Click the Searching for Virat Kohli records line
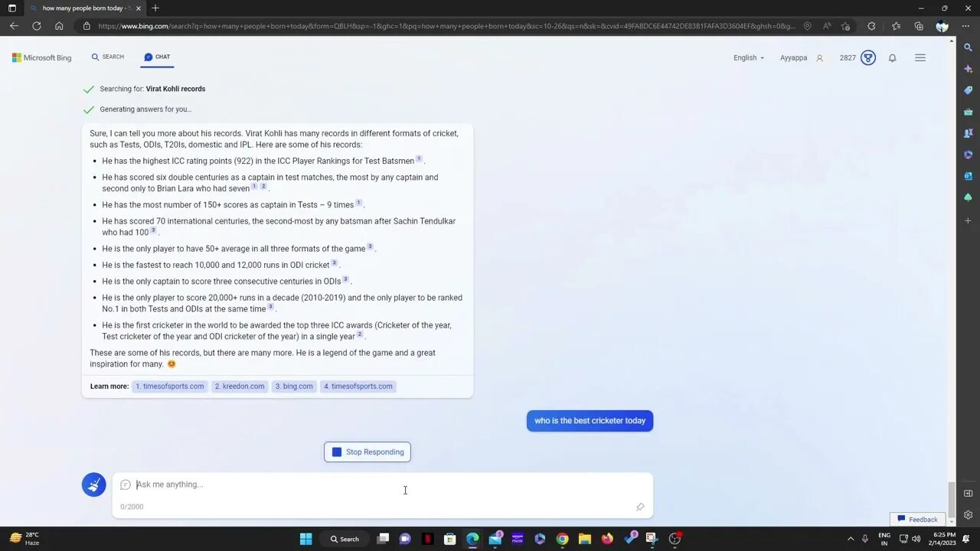The height and width of the screenshot is (551, 980). point(152,89)
